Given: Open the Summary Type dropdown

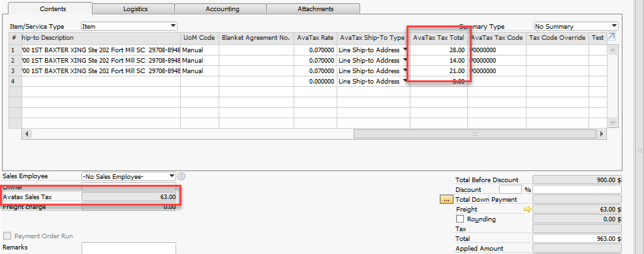Looking at the screenshot, I should (x=614, y=26).
